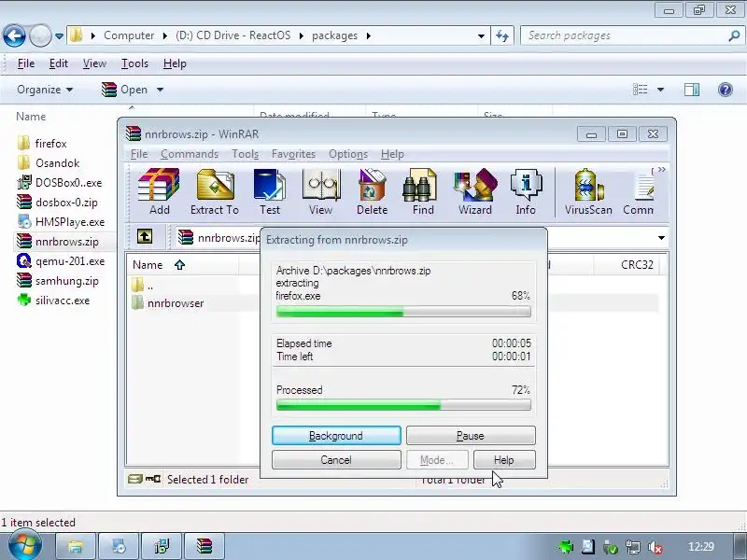Select silivacc.exe file
Viewport: 747px width, 560px height.
[x=53, y=301]
